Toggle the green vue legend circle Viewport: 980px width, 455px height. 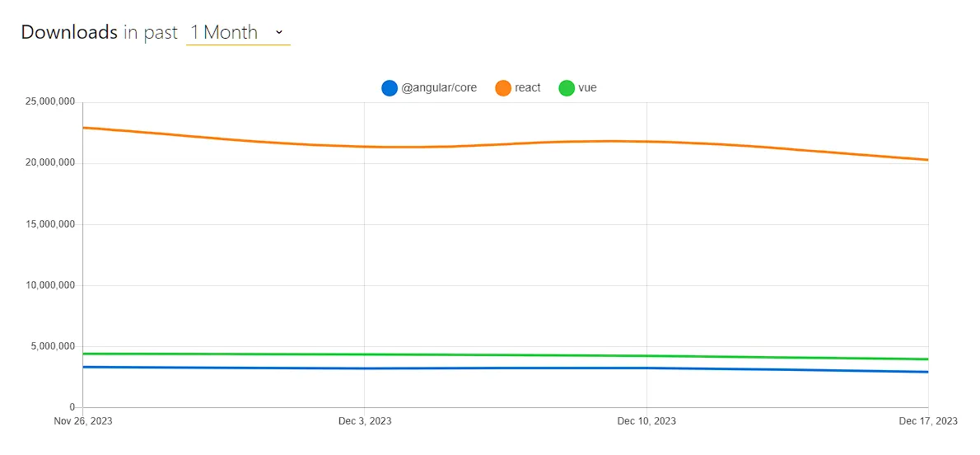567,88
